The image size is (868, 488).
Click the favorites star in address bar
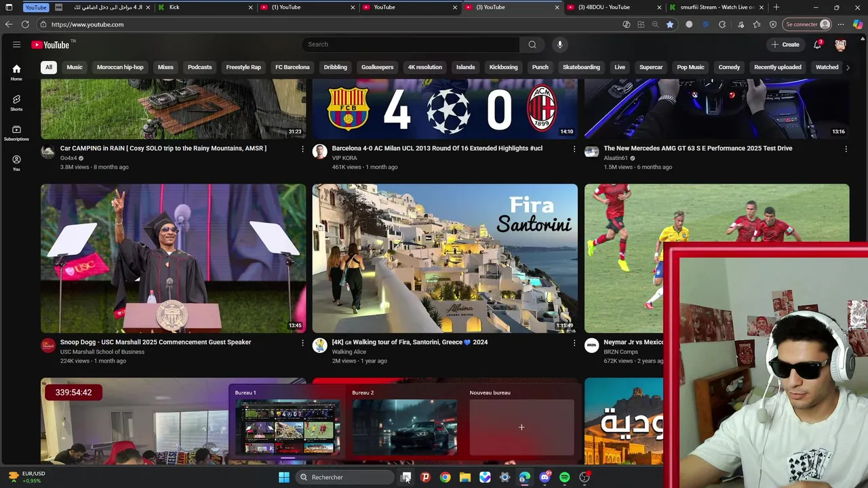[x=670, y=24]
